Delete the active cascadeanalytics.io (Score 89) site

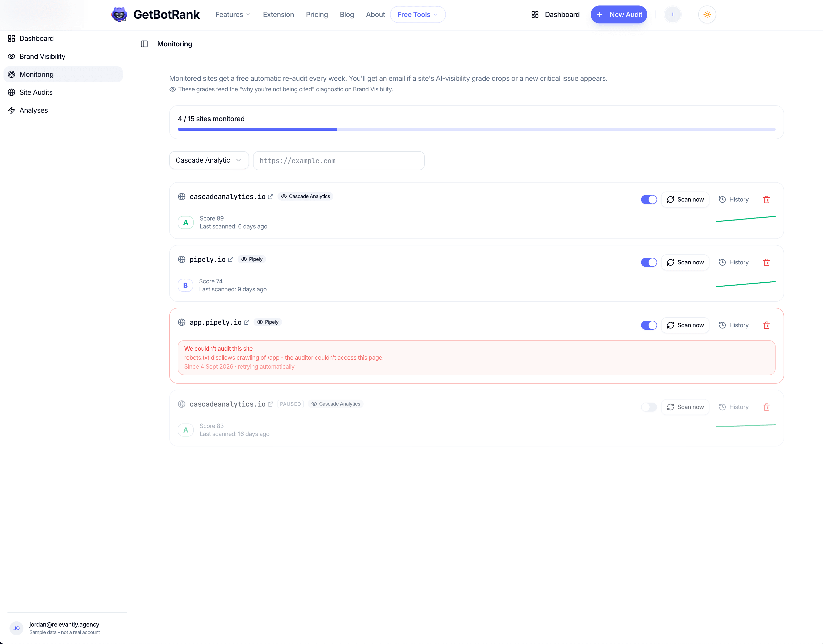coord(766,200)
